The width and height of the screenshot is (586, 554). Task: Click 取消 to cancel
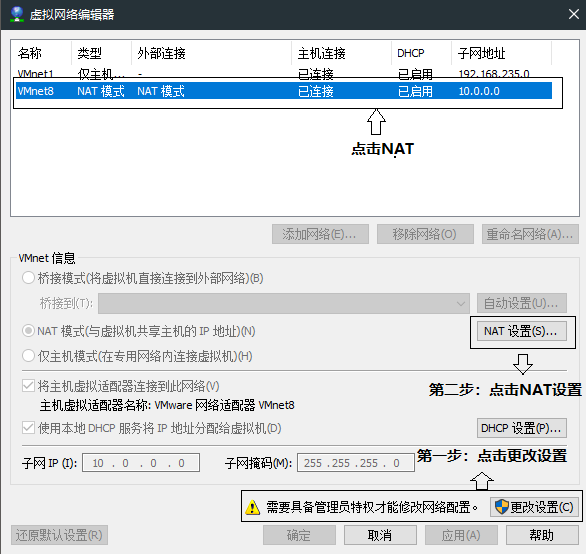click(x=380, y=535)
